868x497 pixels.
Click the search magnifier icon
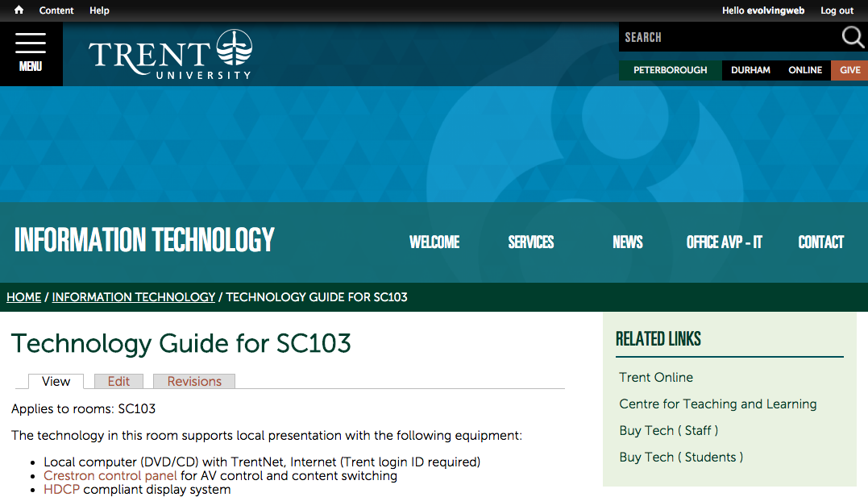click(x=853, y=37)
